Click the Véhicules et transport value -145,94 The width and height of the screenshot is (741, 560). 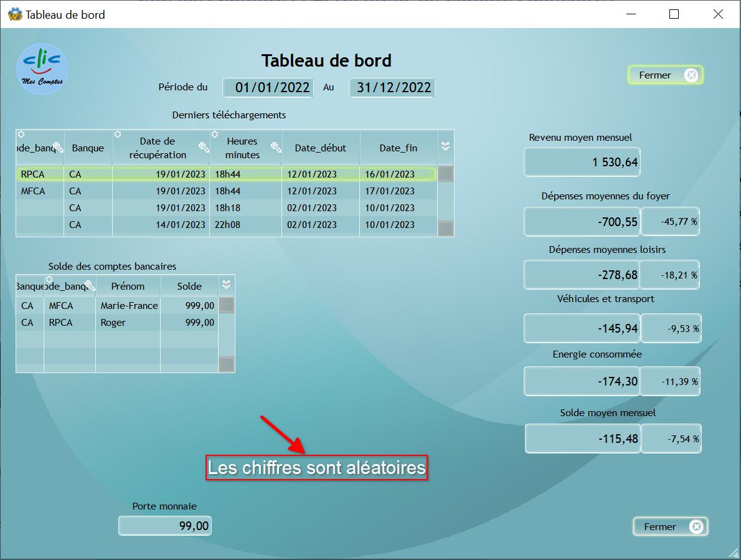[582, 328]
